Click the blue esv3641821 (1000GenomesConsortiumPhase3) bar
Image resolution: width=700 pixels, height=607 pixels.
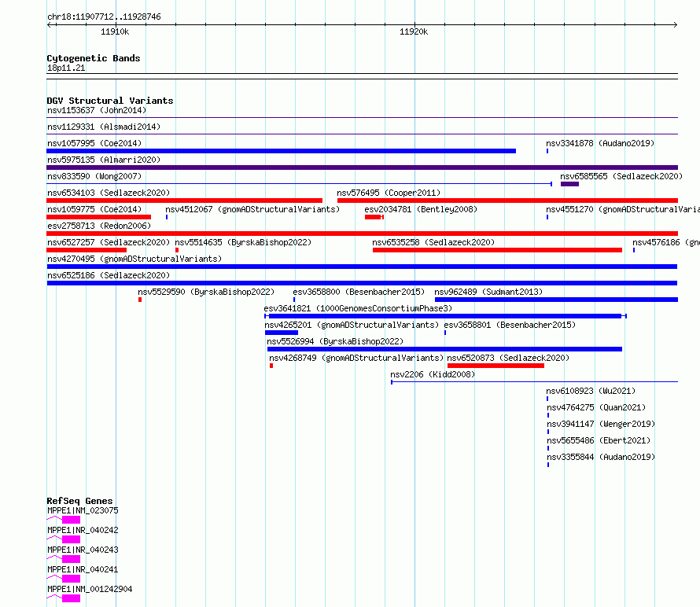pos(445,316)
